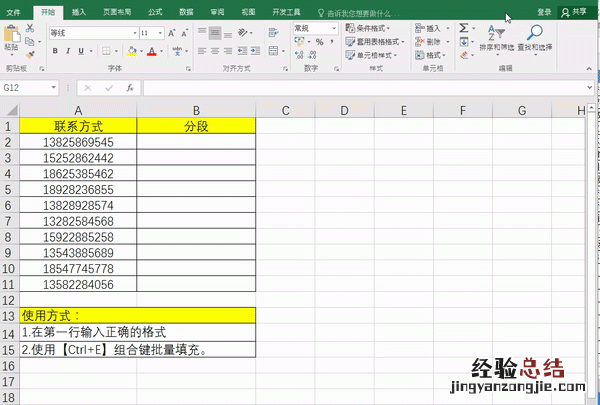
Task: Select cell B2 under 分段 header
Action: (x=196, y=143)
